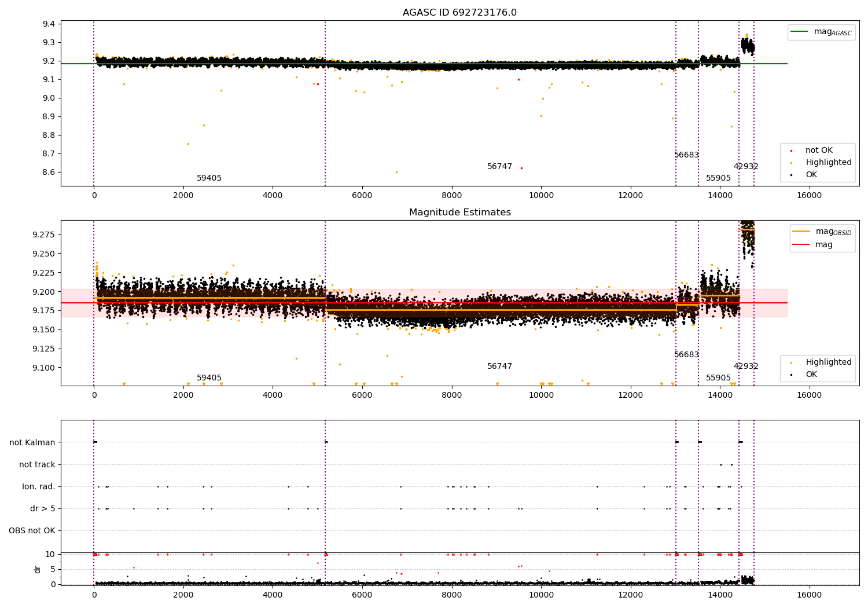Click the 8.6 y-axis tick in top plot

coord(49,172)
